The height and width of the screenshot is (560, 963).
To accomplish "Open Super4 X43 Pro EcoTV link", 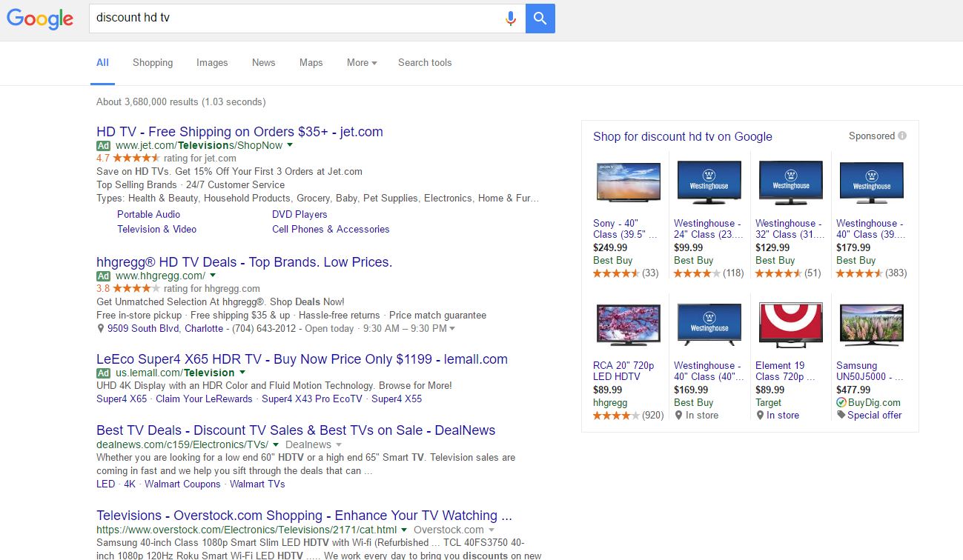I will [x=312, y=399].
